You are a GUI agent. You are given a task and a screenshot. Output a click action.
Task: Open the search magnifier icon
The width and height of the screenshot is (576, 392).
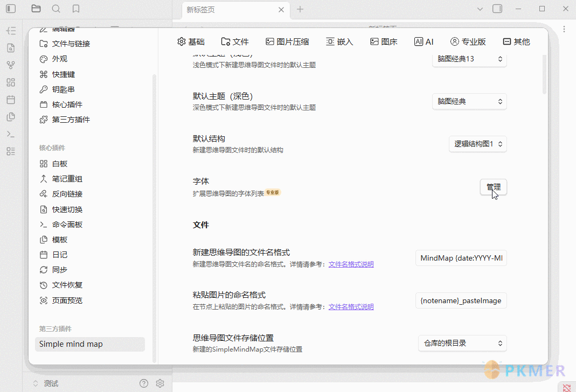tap(56, 9)
